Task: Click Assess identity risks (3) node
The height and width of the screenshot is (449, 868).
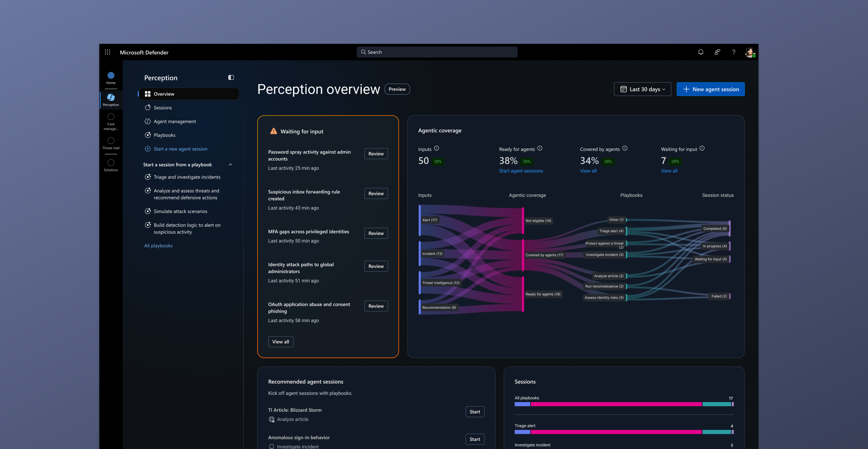Action: click(x=604, y=298)
